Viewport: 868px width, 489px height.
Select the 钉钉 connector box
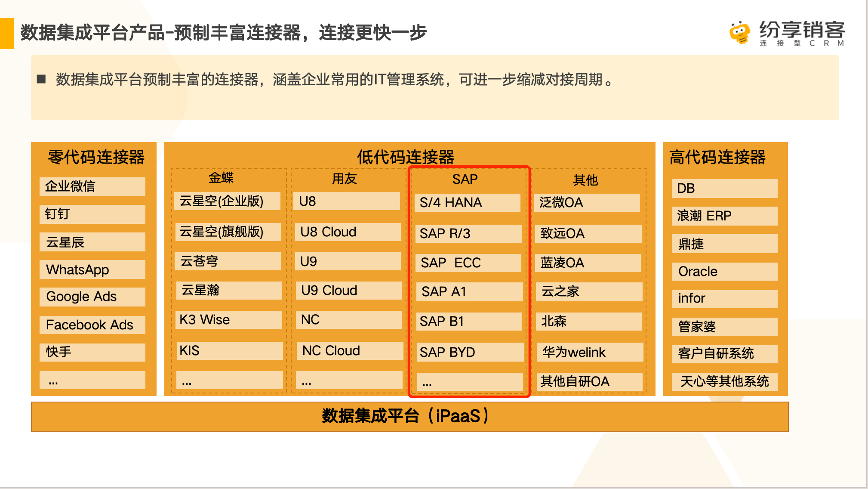pos(92,214)
